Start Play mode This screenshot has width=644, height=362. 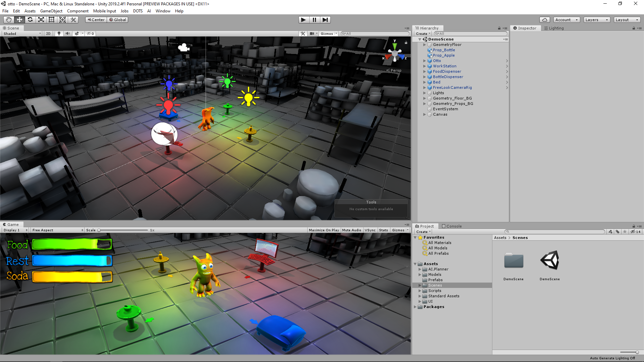[x=304, y=20]
